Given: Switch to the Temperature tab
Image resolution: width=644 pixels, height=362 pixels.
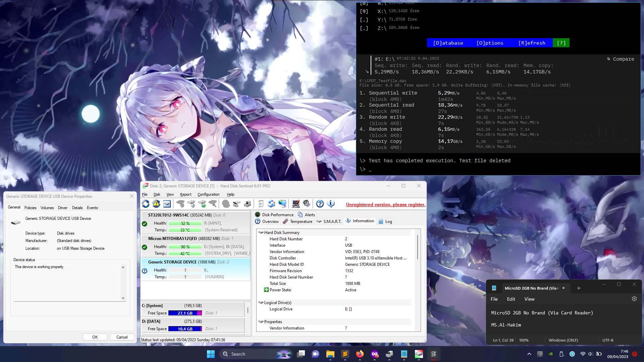Looking at the screenshot, I should [x=298, y=222].
